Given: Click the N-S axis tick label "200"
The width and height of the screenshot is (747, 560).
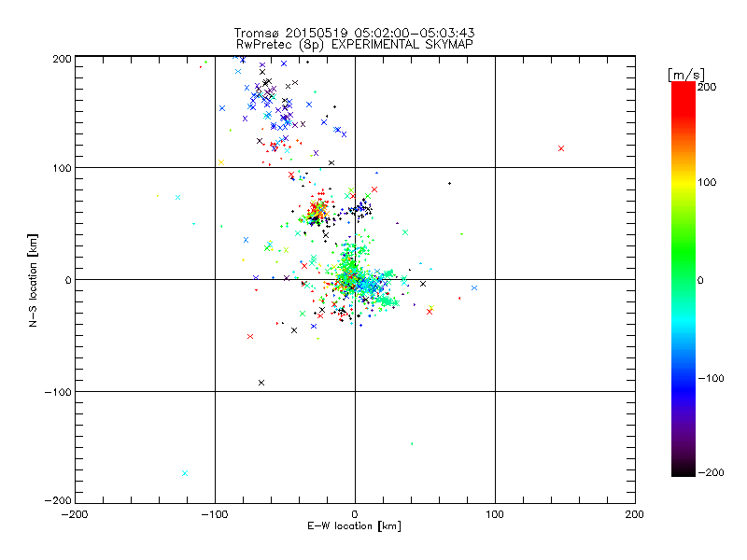Looking at the screenshot, I should (x=62, y=59).
